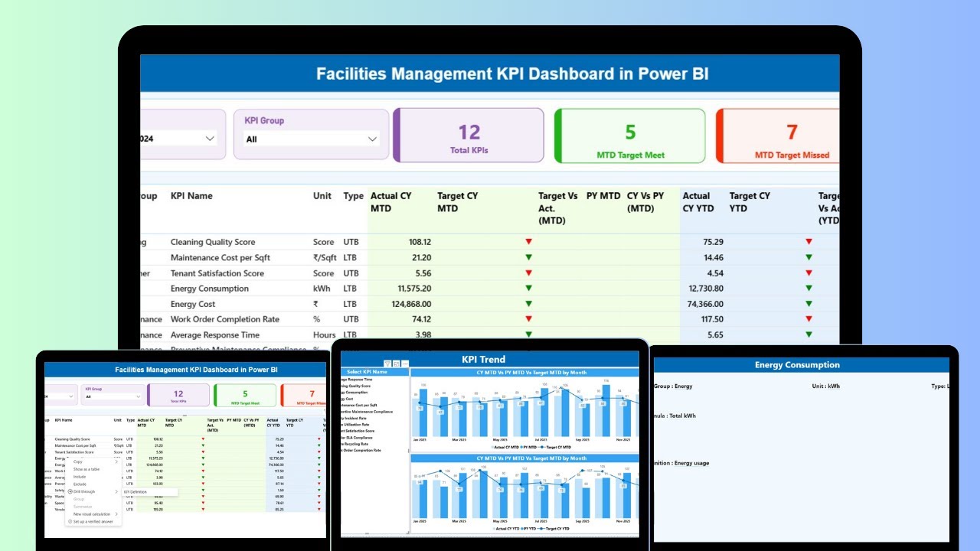Open focus mode icon on KPI Trend slicer
980x551 pixels.
(397, 364)
